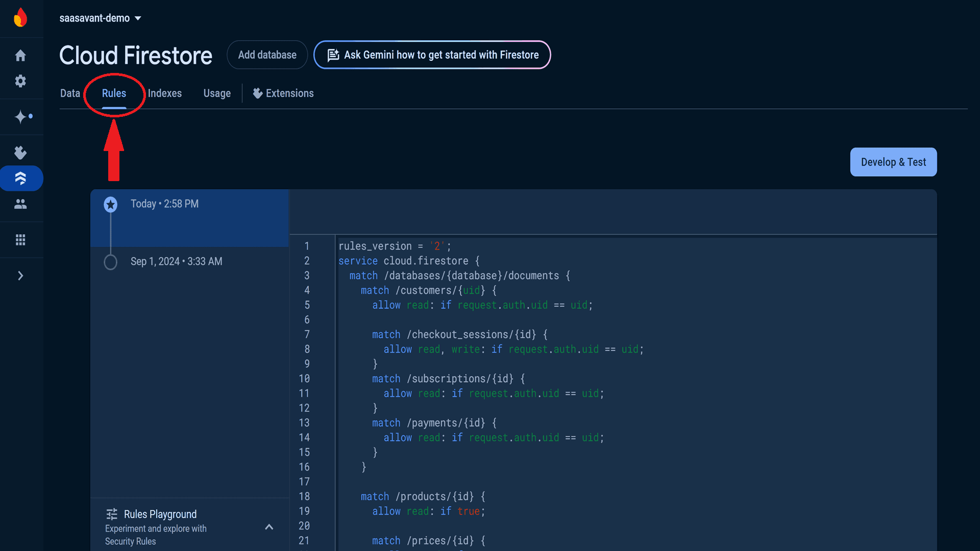Click the Extensions tab puzzle icon

pyautogui.click(x=258, y=93)
